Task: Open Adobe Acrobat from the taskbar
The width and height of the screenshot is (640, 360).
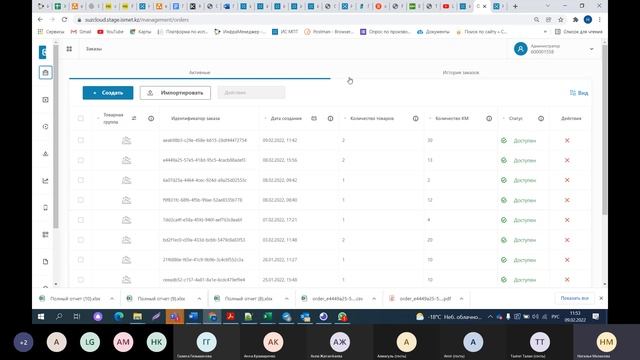Action: pyautogui.click(x=231, y=317)
